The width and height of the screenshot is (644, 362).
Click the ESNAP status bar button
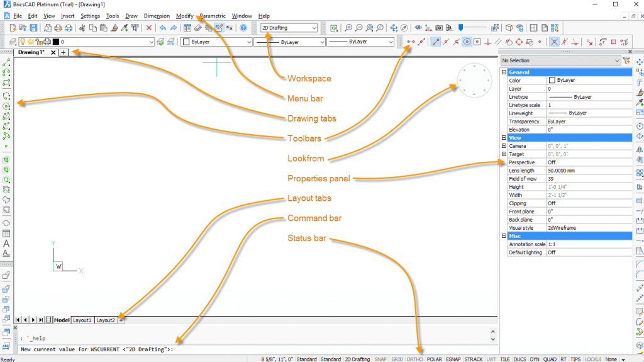pos(453,359)
